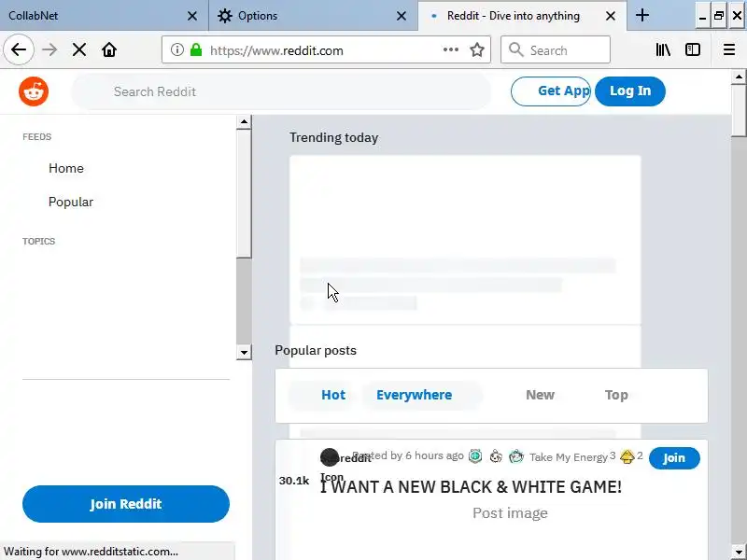Viewport: 747px width, 560px height.
Task: Sort posts by Top
Action: [616, 395]
